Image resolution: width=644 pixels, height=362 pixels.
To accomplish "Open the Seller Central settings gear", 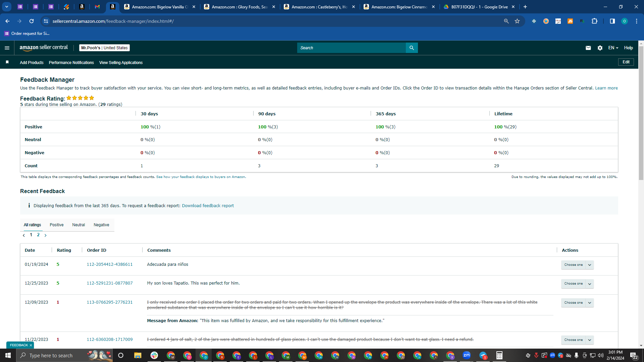I will click(x=600, y=48).
